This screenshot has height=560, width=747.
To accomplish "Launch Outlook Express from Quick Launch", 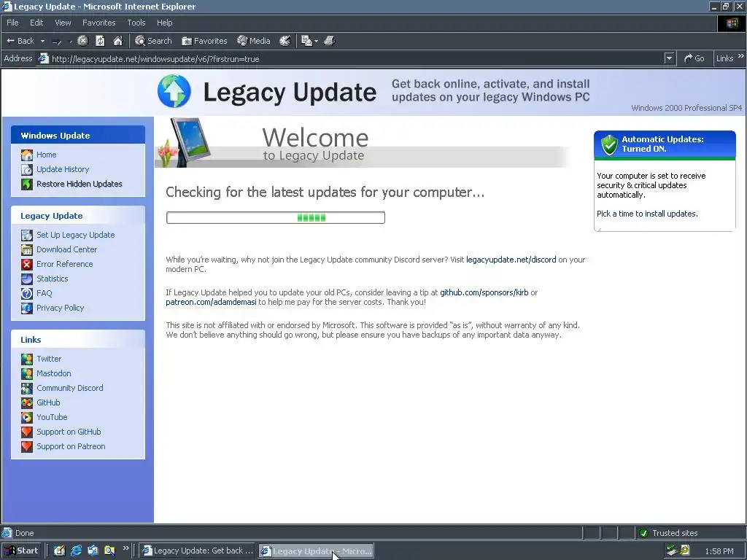I will tap(93, 551).
